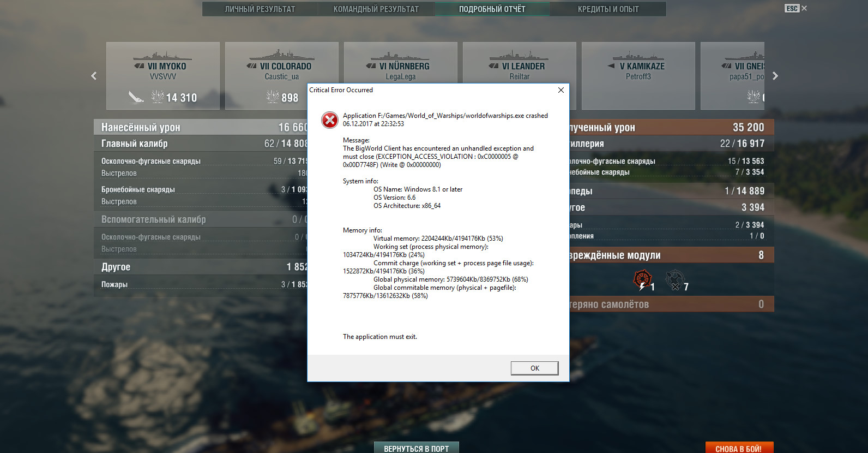Screen dimensions: 868x453
Task: Click OK in the Critical Error dialog
Action: click(x=534, y=368)
